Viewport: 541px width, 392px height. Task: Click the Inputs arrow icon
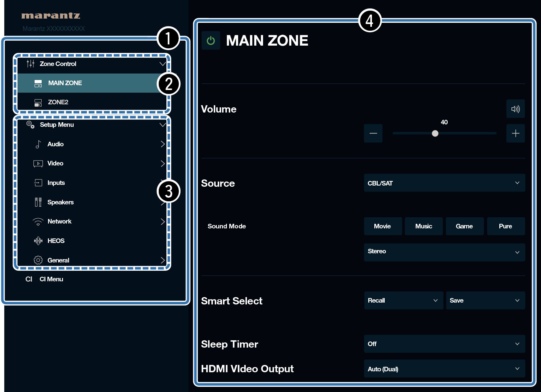(x=38, y=183)
